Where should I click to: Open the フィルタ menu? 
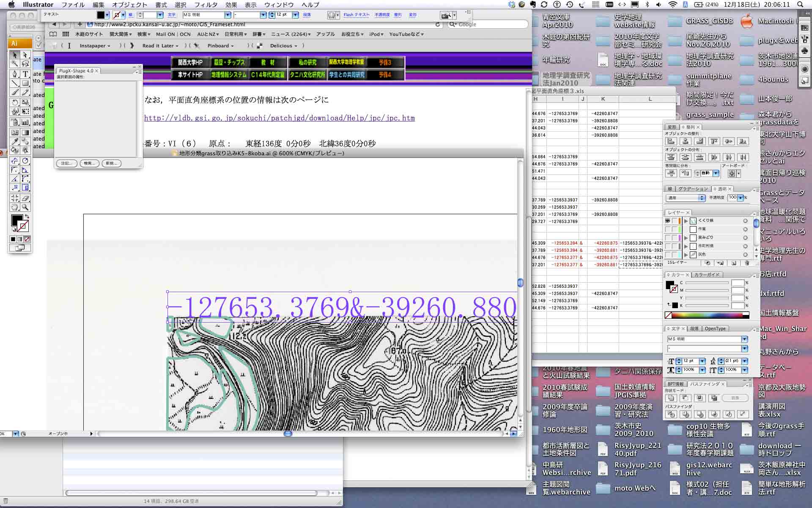click(x=206, y=5)
